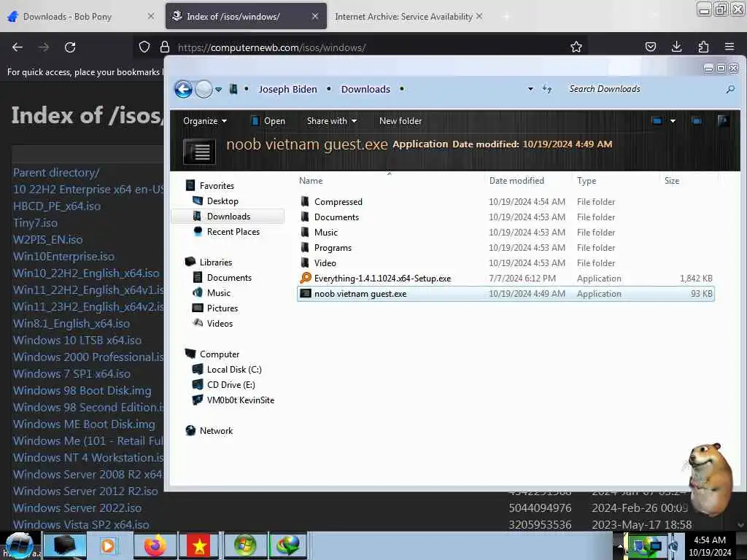Bookmark this page with star icon

tap(576, 47)
